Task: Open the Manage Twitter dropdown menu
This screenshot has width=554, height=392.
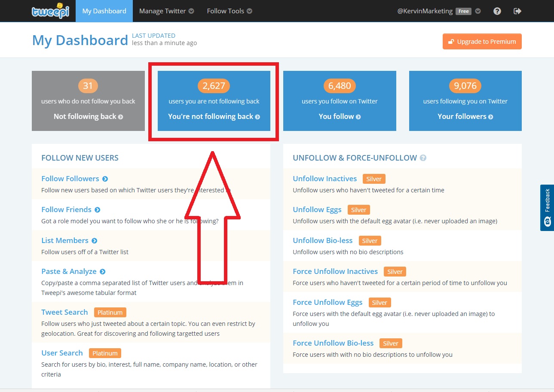Action: [x=167, y=11]
